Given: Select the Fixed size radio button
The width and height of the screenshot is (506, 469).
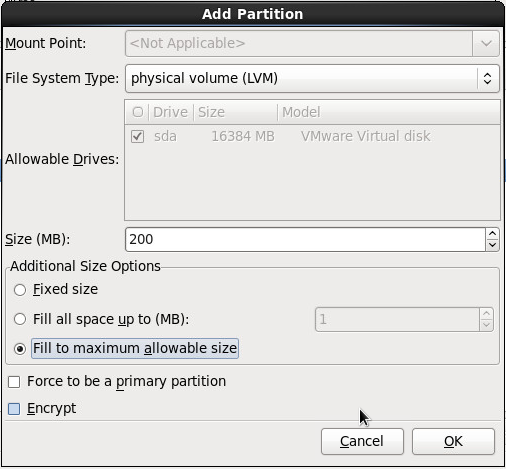Looking at the screenshot, I should pyautogui.click(x=20, y=290).
